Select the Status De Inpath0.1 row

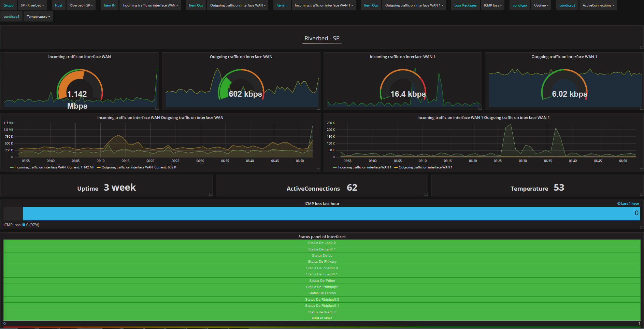322,274
